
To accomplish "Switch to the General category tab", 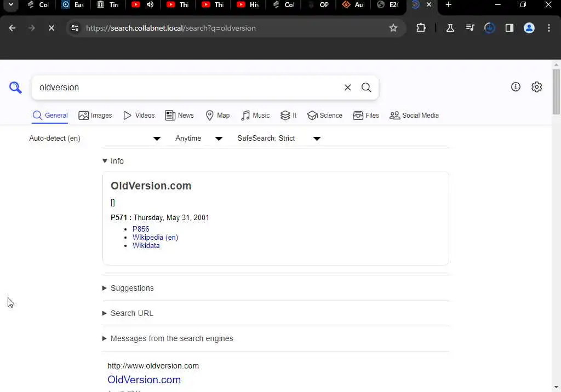I will click(x=50, y=115).
